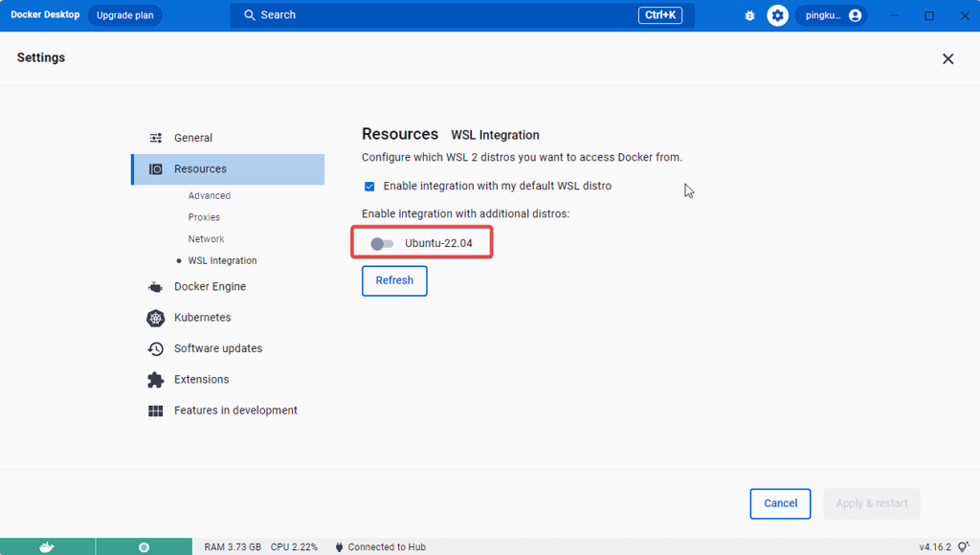Click the Features in development grid icon
Screen dimensions: 980x555
[156, 411]
